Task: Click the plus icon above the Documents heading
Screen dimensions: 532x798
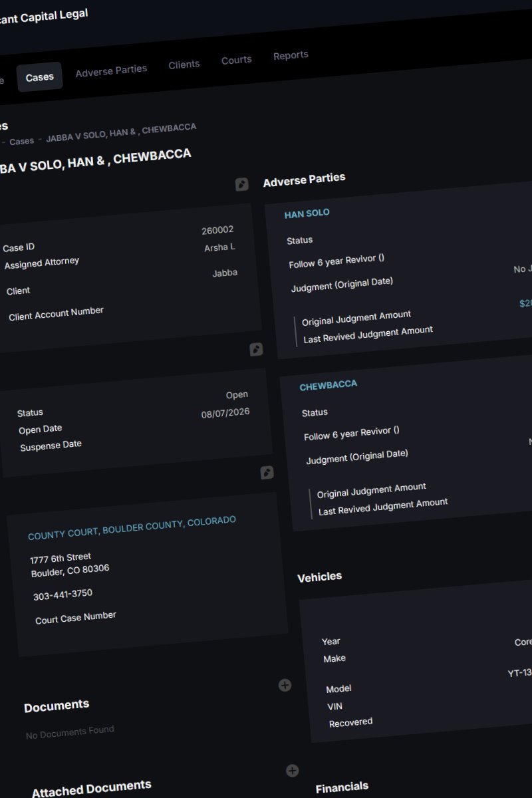Action: pyautogui.click(x=285, y=685)
